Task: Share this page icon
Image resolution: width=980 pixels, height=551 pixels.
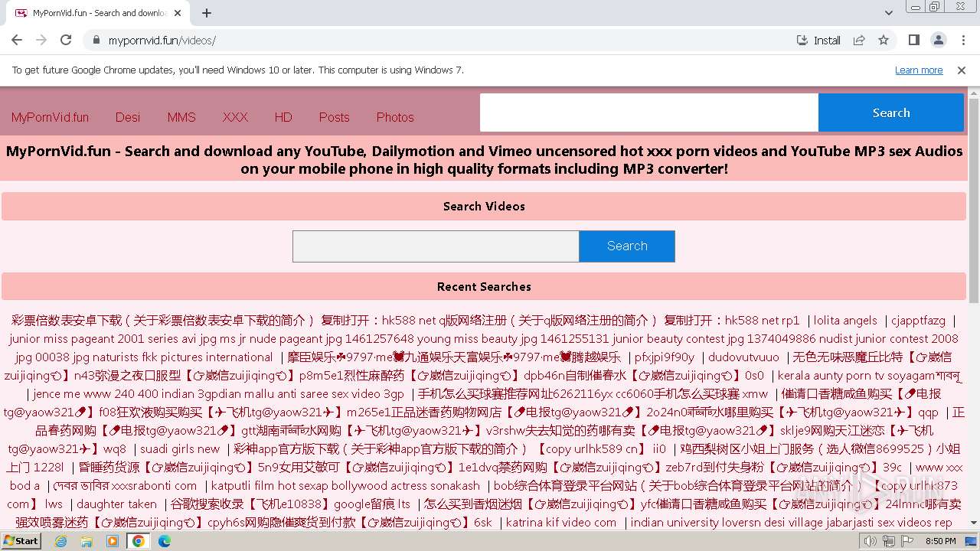Action: (x=859, y=40)
